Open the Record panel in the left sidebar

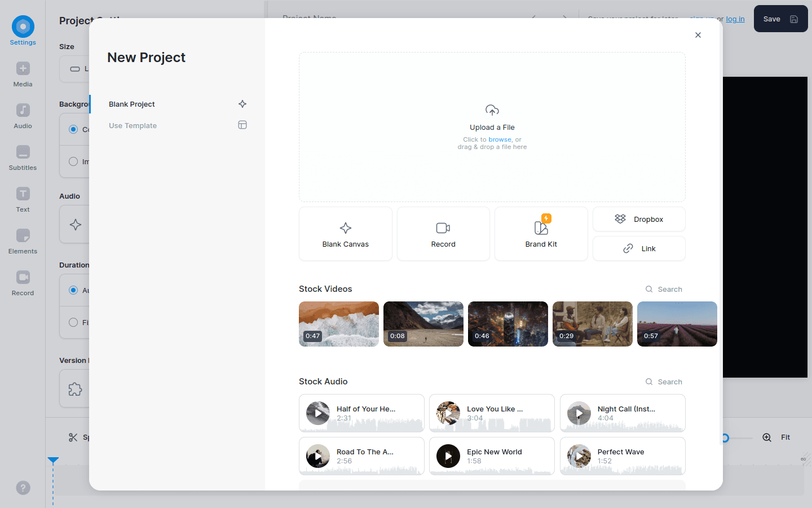click(x=23, y=282)
